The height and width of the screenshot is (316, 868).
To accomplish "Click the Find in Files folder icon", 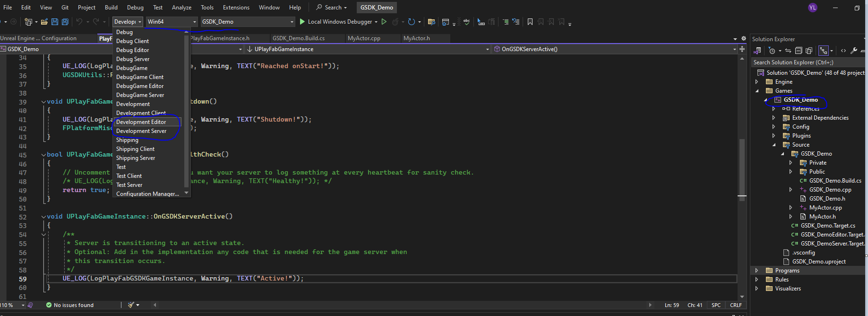I will [x=431, y=22].
